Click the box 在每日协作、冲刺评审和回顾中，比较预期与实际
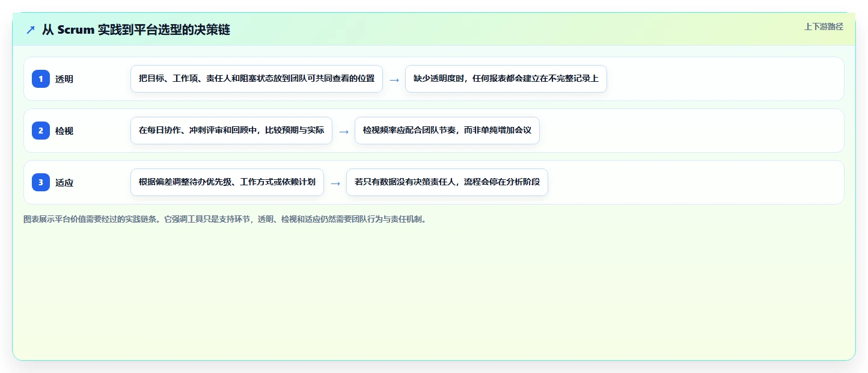The height and width of the screenshot is (373, 868). [231, 131]
